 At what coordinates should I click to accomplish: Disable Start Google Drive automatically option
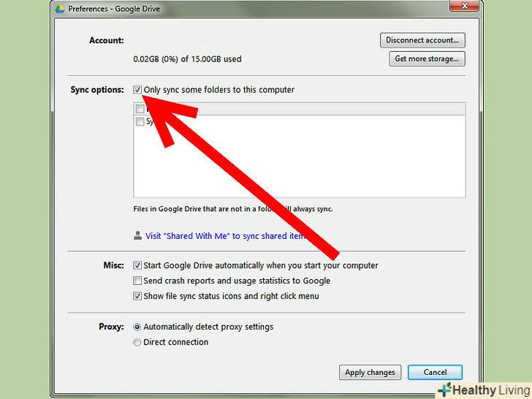click(137, 265)
